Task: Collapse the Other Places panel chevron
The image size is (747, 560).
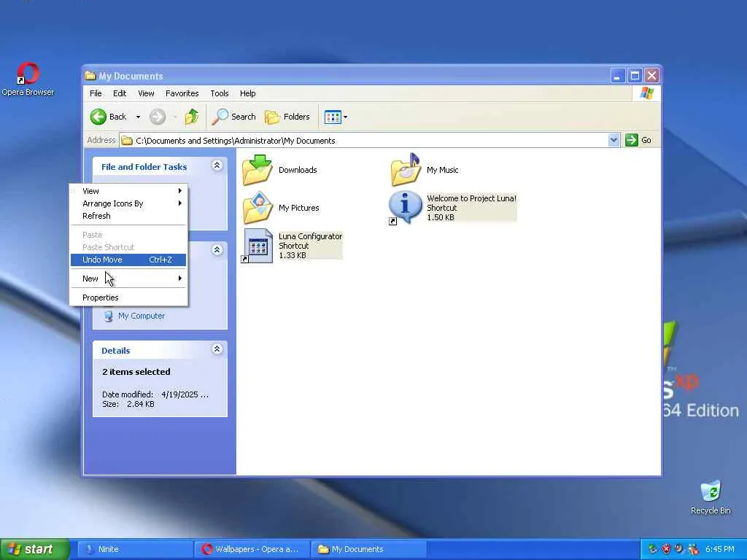Action: click(x=217, y=250)
